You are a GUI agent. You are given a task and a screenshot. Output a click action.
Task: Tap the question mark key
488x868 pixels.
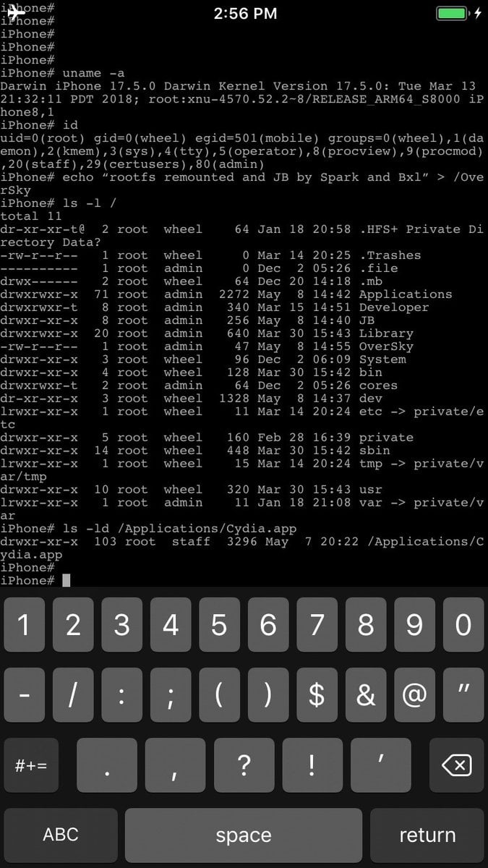pos(244,765)
